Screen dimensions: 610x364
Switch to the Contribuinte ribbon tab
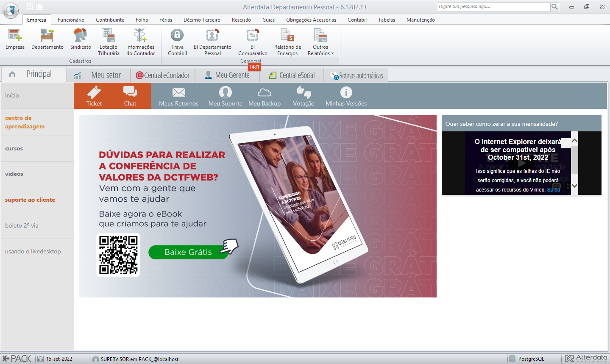(110, 20)
